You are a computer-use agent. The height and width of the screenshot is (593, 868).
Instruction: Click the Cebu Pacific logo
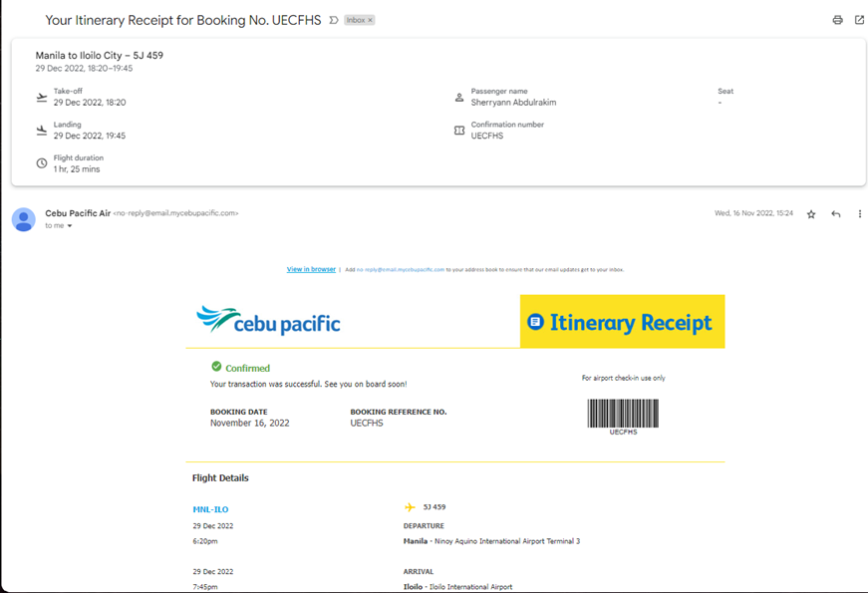(269, 321)
